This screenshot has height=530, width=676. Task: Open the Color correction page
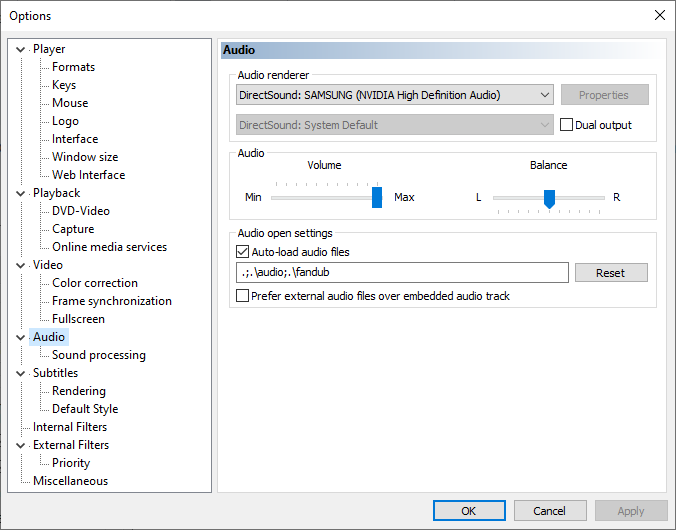click(x=95, y=283)
